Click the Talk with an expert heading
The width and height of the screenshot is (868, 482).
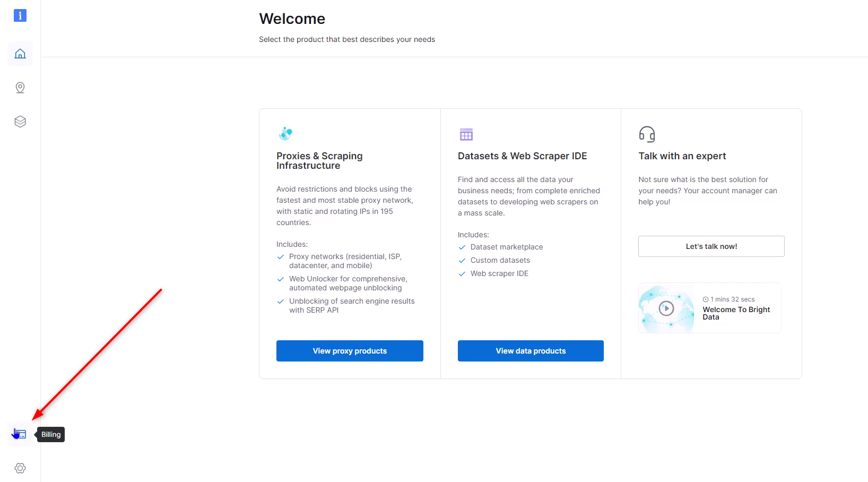(x=682, y=156)
